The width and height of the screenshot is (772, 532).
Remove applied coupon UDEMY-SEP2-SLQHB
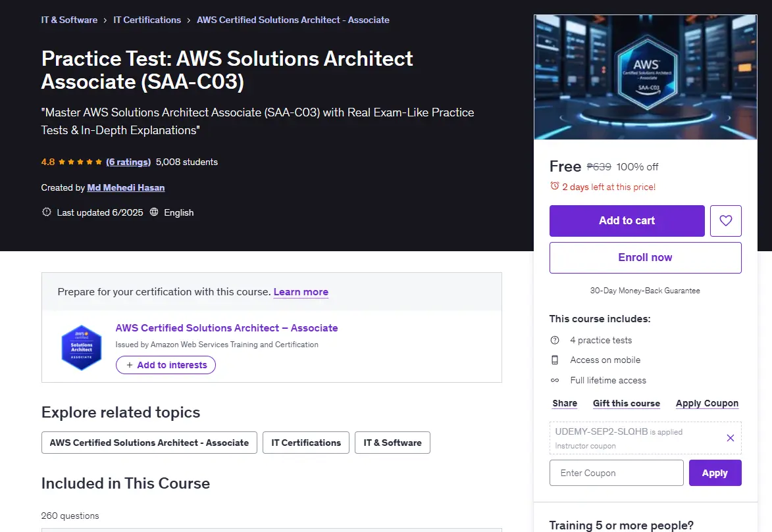(731, 437)
